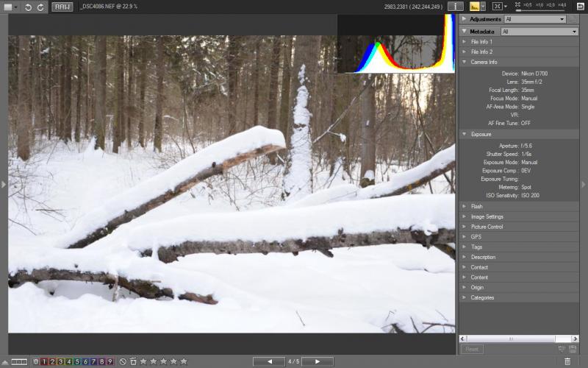The image size is (588, 368).
Task: Show the filmstrip with bottom-left arrow
Action: point(5,362)
